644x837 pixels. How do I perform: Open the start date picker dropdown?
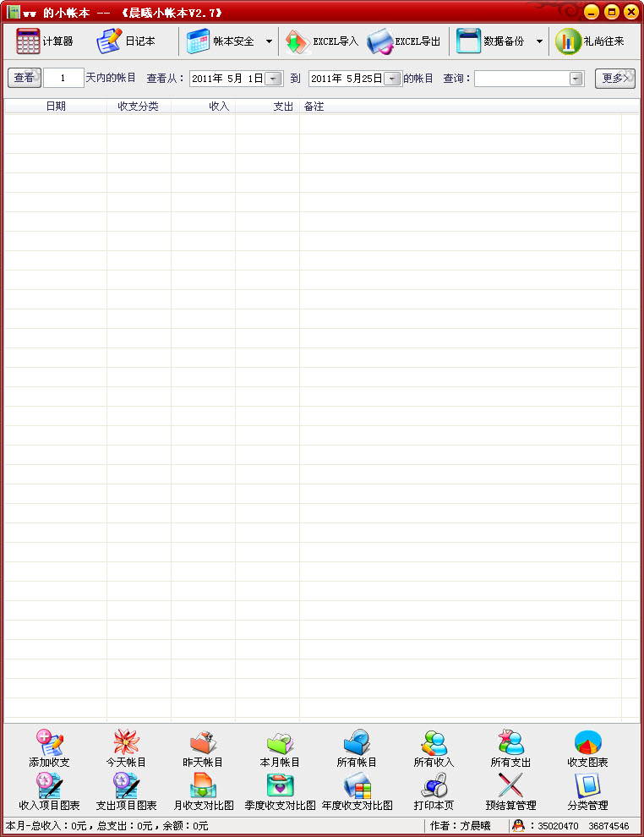(x=274, y=79)
